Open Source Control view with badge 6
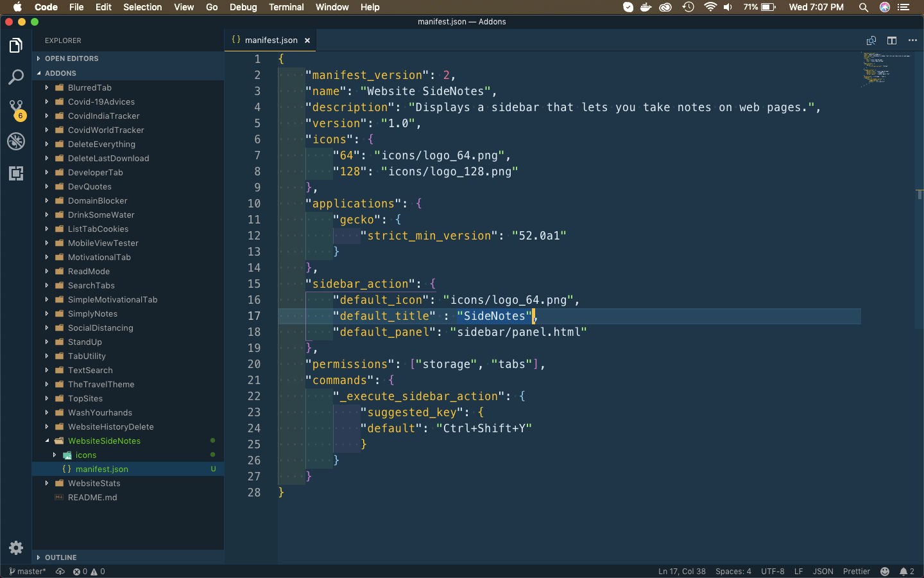Image resolution: width=924 pixels, height=578 pixels. coord(16,109)
